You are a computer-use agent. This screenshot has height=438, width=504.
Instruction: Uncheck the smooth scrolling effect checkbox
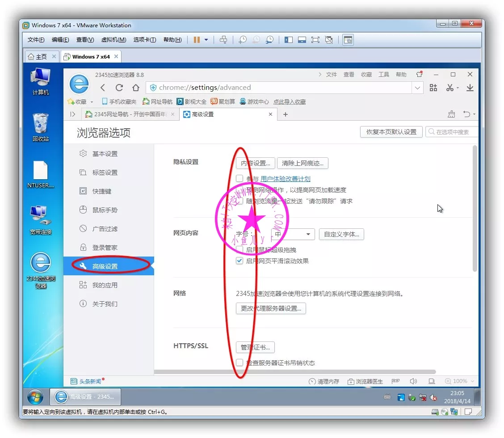(x=239, y=261)
